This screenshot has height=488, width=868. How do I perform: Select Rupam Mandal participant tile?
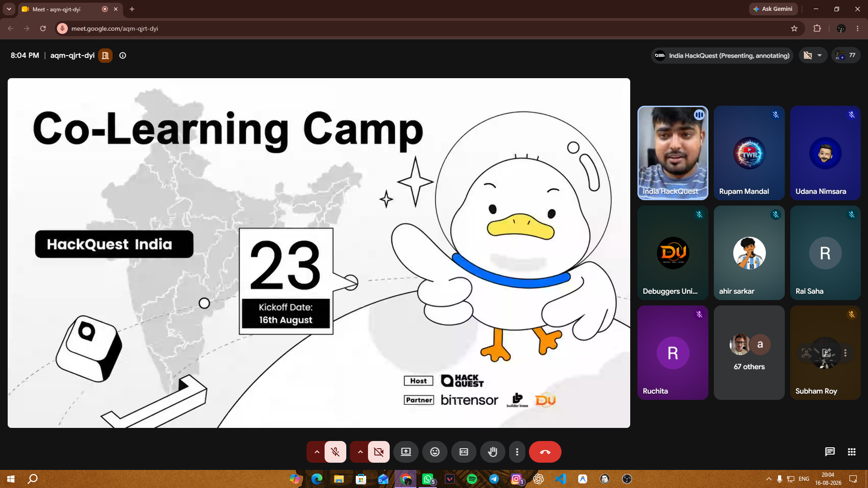click(749, 153)
